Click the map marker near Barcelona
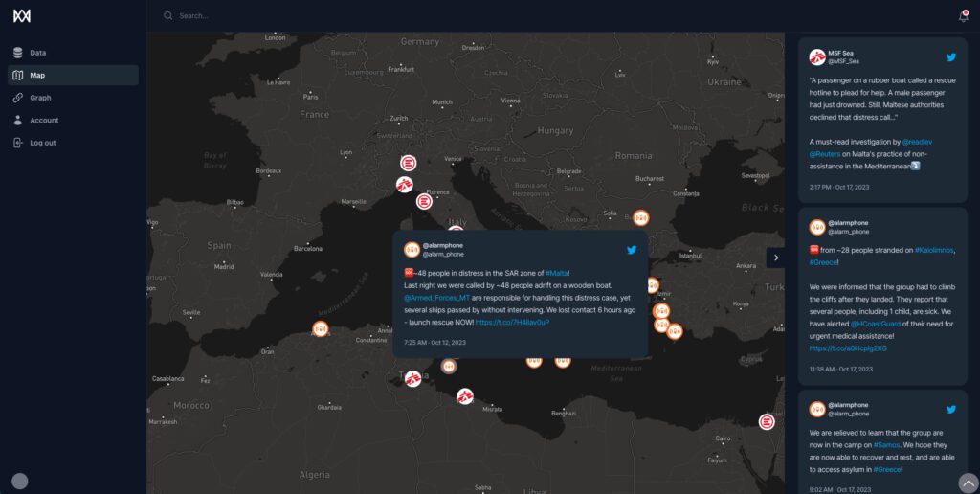The height and width of the screenshot is (494, 980). [x=321, y=329]
